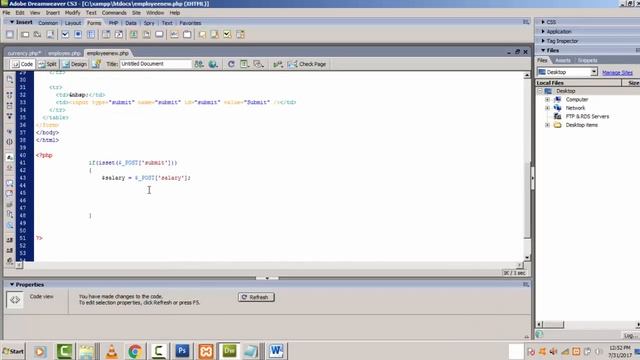640x360 pixels.
Task: Click the Title input field
Action: [156, 64]
